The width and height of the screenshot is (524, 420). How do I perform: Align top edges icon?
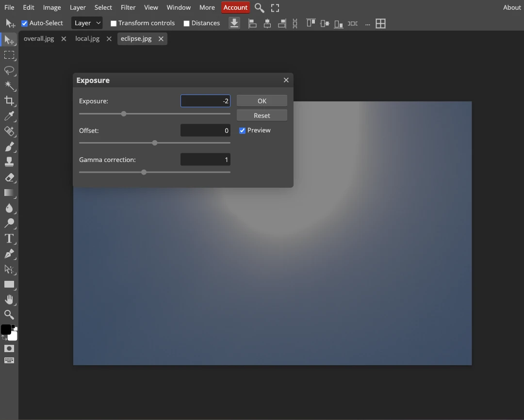(x=311, y=23)
